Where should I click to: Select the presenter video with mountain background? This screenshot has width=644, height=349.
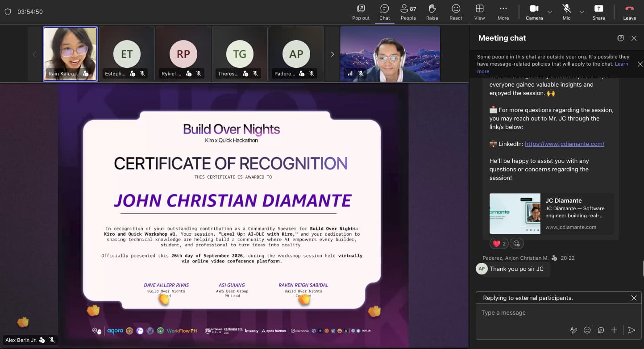[x=390, y=54]
